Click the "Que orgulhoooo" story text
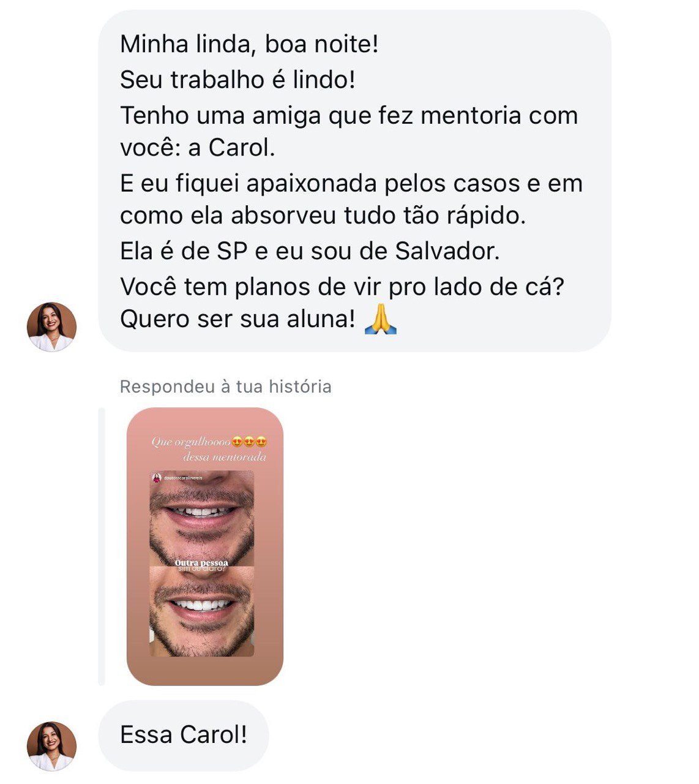 191,442
